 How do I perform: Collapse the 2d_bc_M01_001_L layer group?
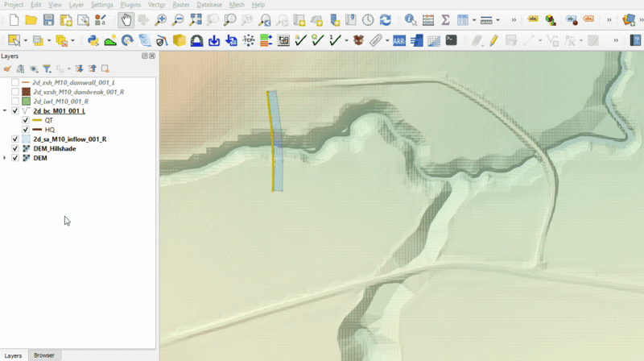(x=6, y=110)
